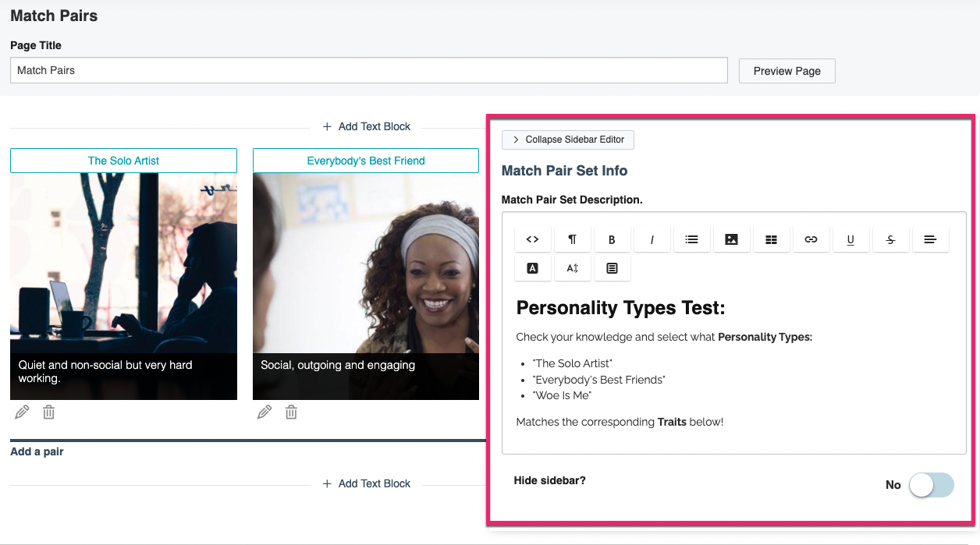Screen dimensions: 980x545
Task: Preview the Match Pairs page
Action: (786, 70)
